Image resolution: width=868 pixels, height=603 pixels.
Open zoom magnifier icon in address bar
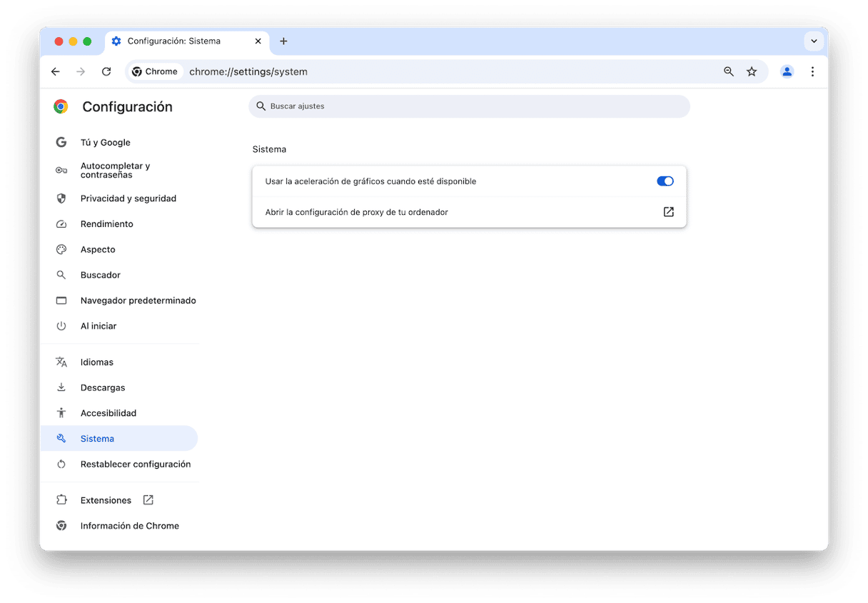(729, 71)
